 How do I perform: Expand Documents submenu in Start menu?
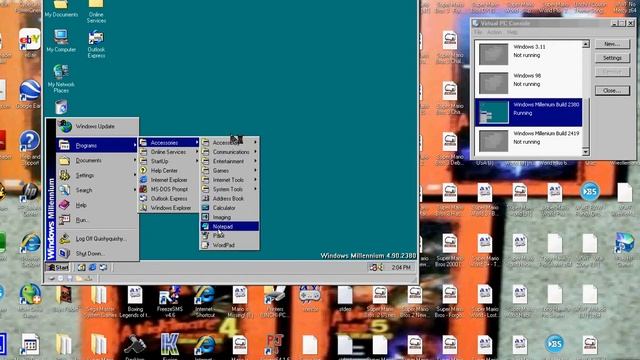(x=98, y=160)
